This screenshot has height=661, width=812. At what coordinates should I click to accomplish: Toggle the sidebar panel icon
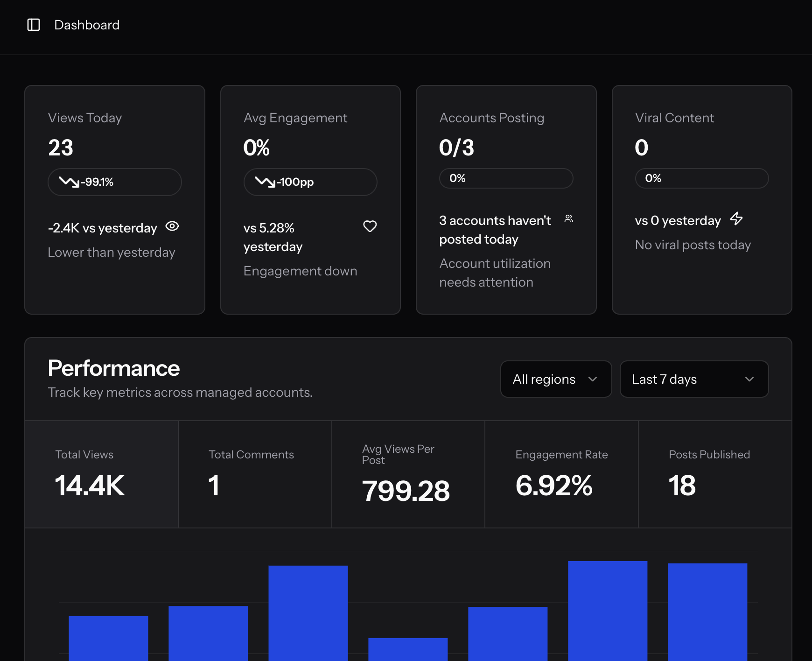34,25
